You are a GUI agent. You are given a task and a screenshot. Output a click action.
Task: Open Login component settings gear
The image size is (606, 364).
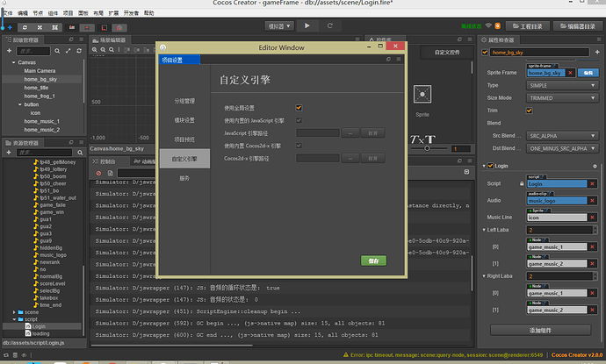(x=595, y=166)
